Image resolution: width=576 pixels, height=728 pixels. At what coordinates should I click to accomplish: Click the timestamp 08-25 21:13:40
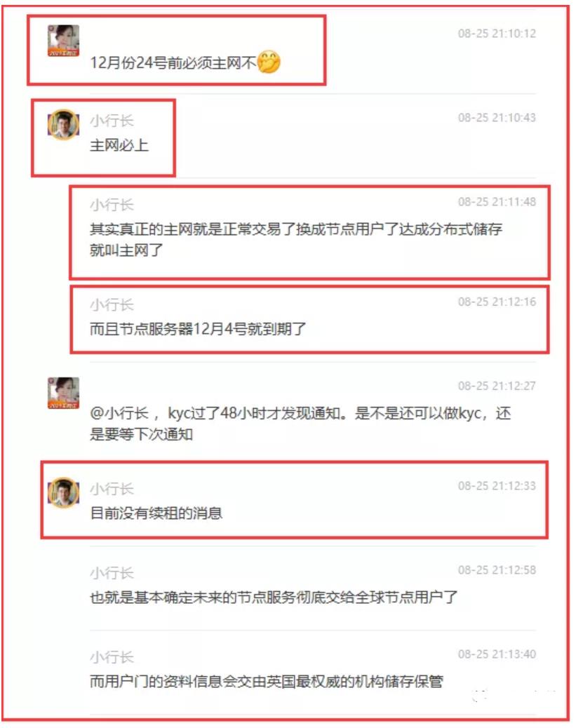tap(497, 654)
